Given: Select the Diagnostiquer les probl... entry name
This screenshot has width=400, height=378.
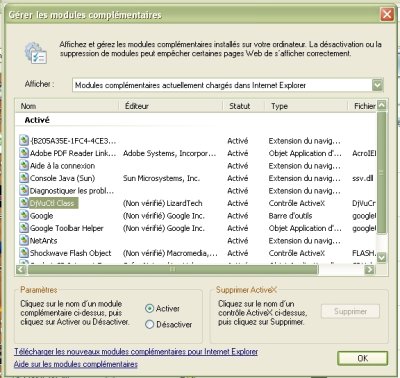Looking at the screenshot, I should coord(72,191).
